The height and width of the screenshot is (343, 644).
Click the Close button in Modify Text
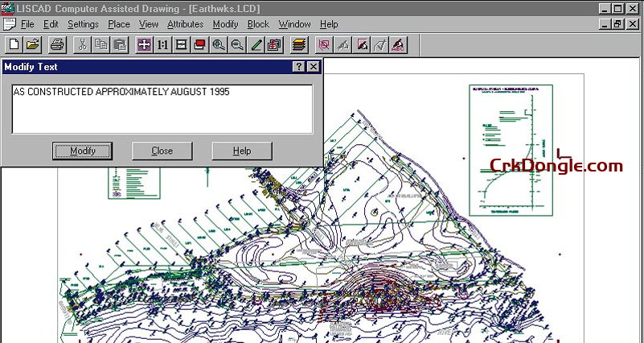coord(162,151)
